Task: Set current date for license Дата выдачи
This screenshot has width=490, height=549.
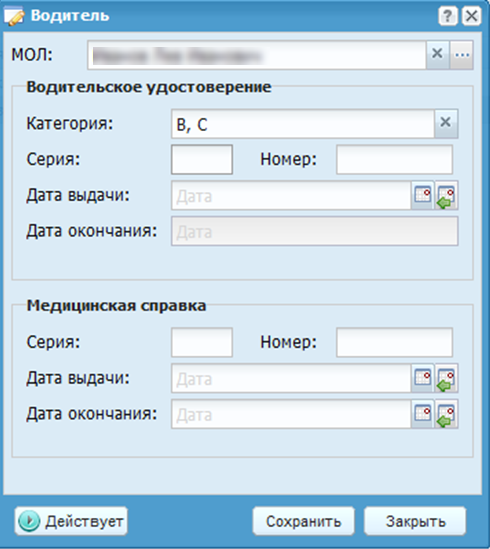Action: click(446, 195)
